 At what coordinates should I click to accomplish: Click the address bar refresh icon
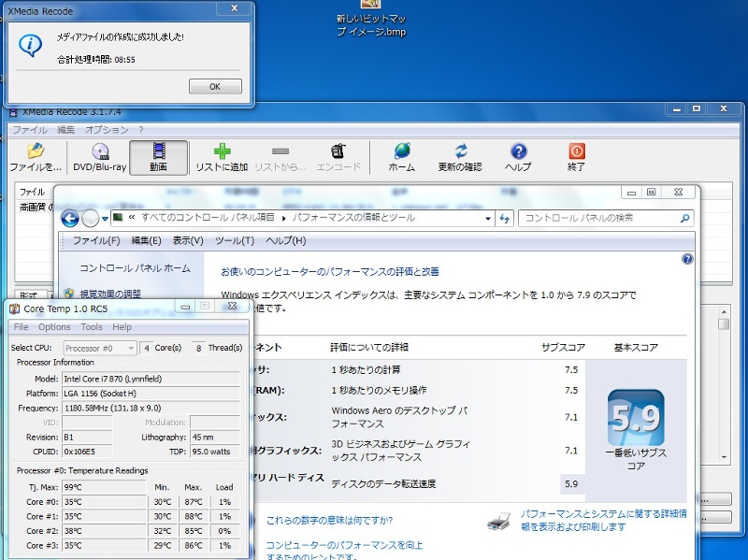click(504, 219)
